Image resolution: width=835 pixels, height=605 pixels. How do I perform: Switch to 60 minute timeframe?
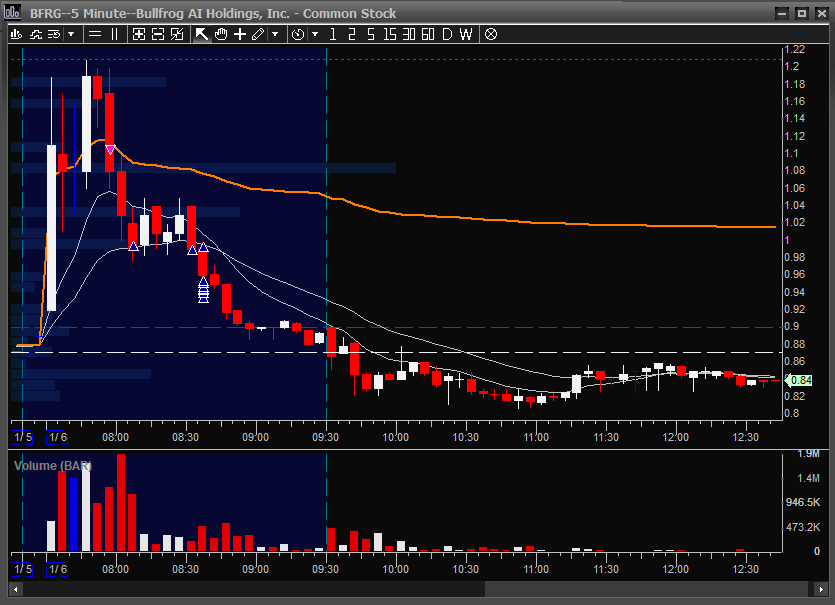click(428, 35)
